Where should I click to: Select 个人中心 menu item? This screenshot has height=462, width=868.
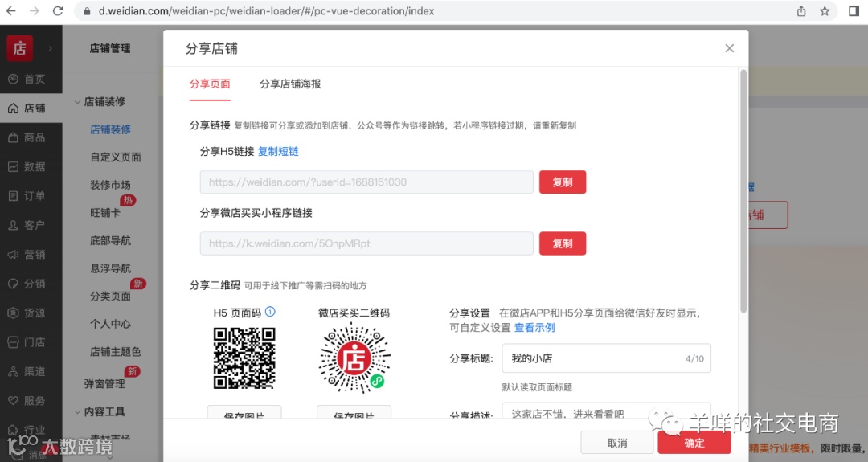(111, 324)
